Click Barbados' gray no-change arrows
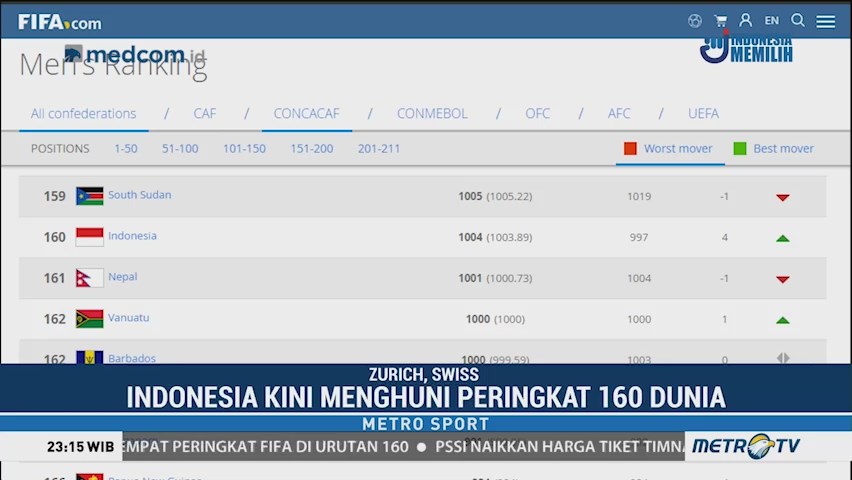The height and width of the screenshot is (480, 852). (783, 358)
